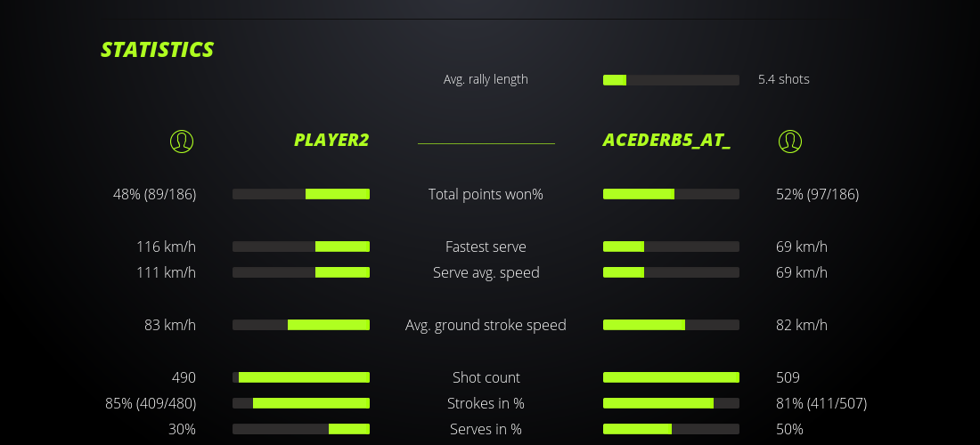This screenshot has width=980, height=445.
Task: Click ACEDERB5_AT_'s Serves in % bar
Action: pyautogui.click(x=671, y=429)
